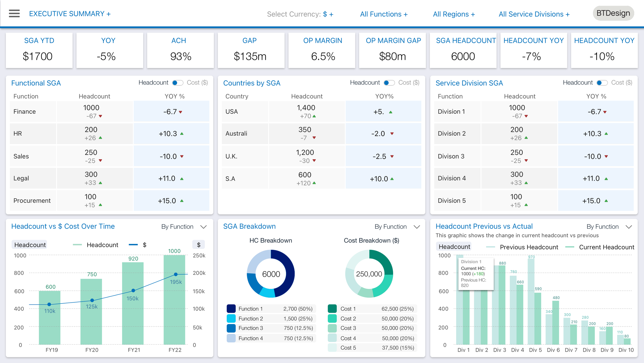Click the $ axis label badge
Screen dimensions: 644x363
click(x=198, y=245)
